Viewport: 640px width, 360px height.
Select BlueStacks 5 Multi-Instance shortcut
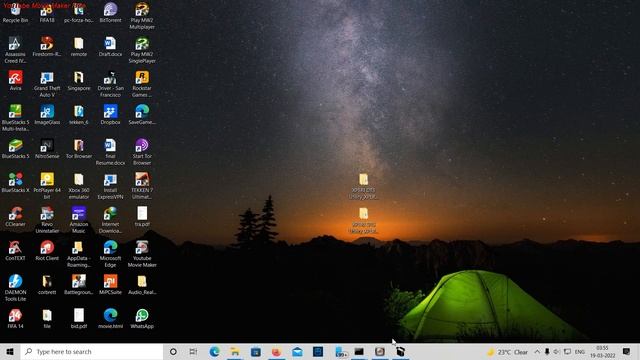pyautogui.click(x=16, y=118)
